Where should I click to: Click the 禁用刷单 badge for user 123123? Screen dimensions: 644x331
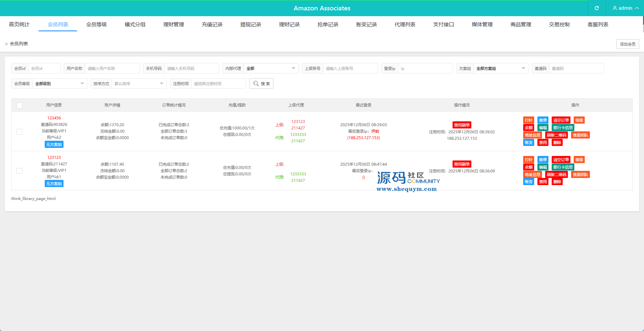[x=462, y=164]
